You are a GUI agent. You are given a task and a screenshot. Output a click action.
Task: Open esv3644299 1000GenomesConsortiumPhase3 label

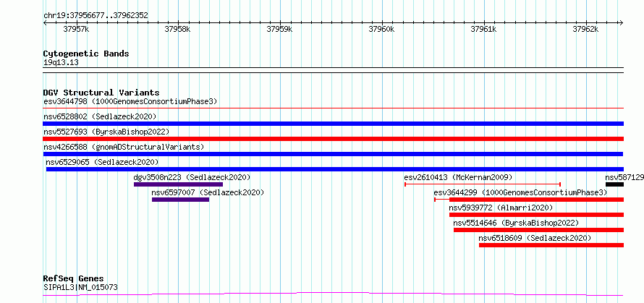(x=520, y=192)
